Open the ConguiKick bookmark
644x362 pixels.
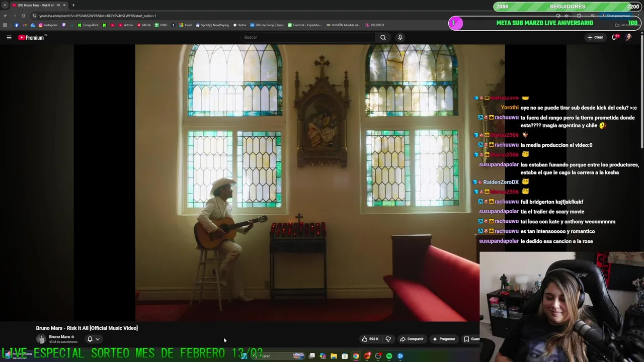pos(88,25)
